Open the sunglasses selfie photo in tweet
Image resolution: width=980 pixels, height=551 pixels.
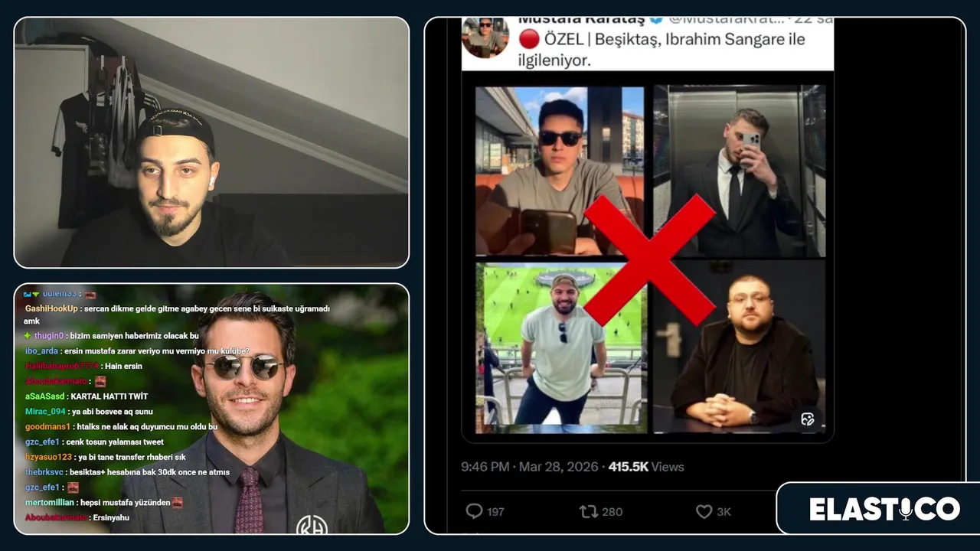pos(560,171)
